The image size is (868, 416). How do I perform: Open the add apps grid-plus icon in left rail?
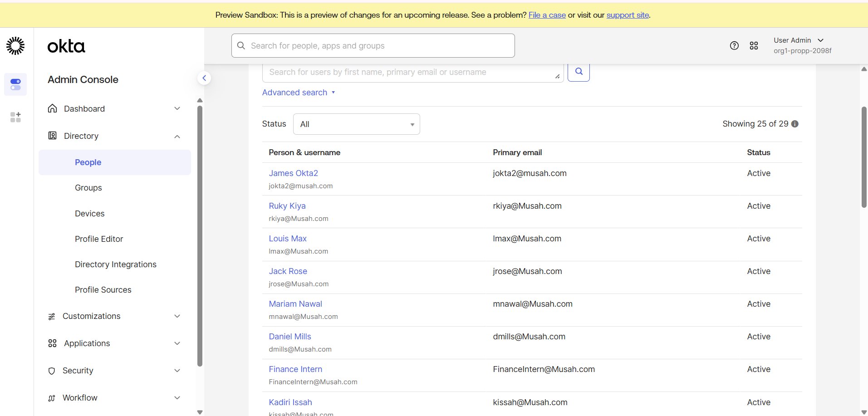click(x=15, y=117)
